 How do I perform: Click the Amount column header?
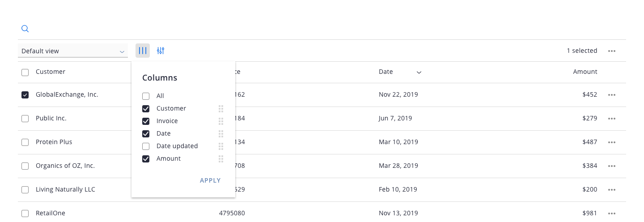coord(585,72)
